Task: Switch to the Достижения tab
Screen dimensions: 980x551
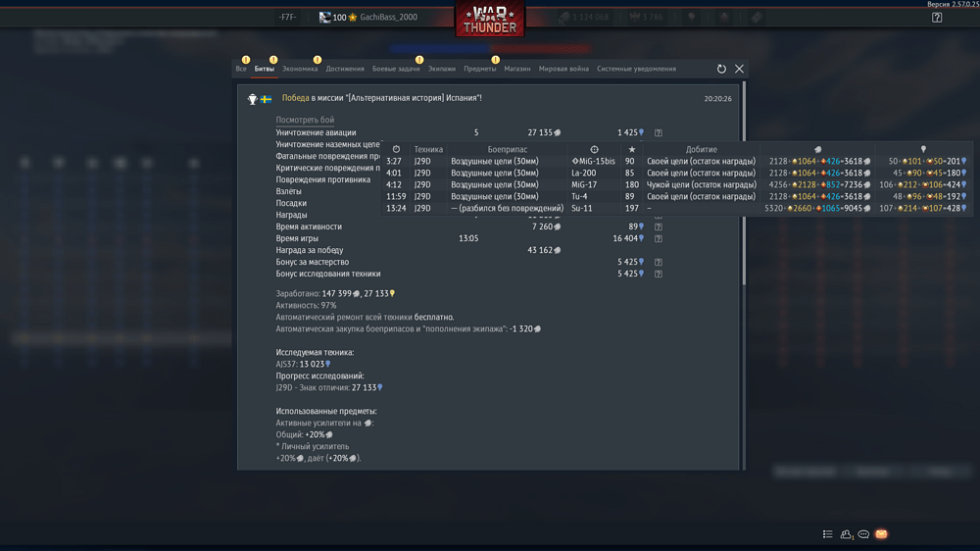Action: pyautogui.click(x=345, y=69)
